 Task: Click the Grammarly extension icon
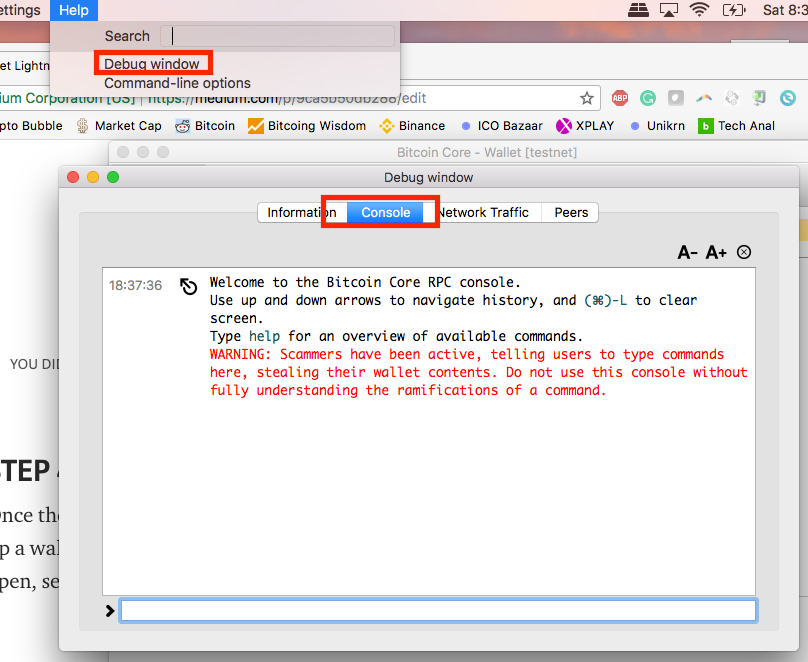pos(648,98)
